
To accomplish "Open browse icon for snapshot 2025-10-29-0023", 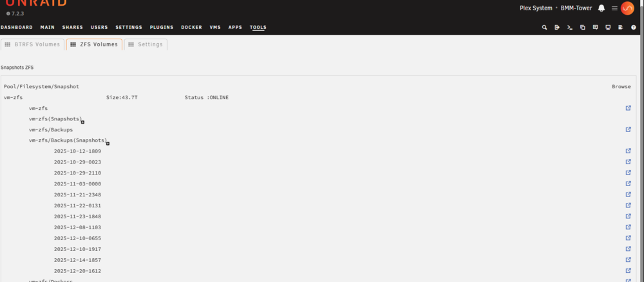I will (x=628, y=162).
